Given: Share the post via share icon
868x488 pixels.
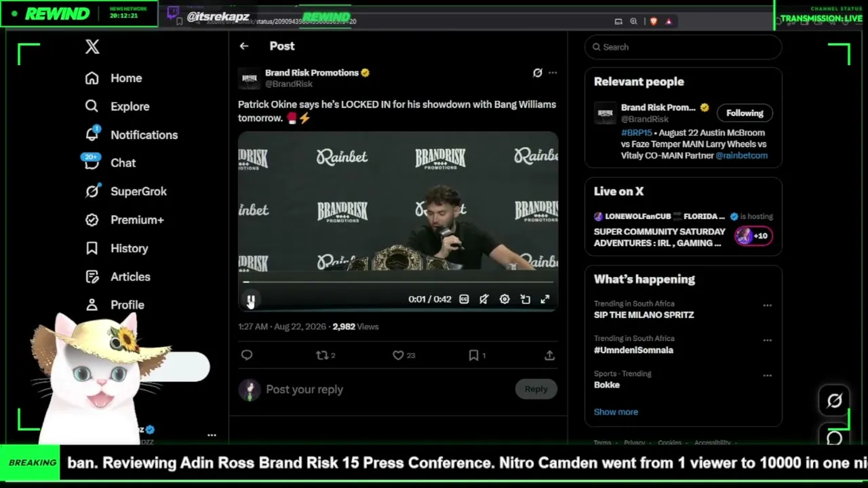Looking at the screenshot, I should (549, 355).
